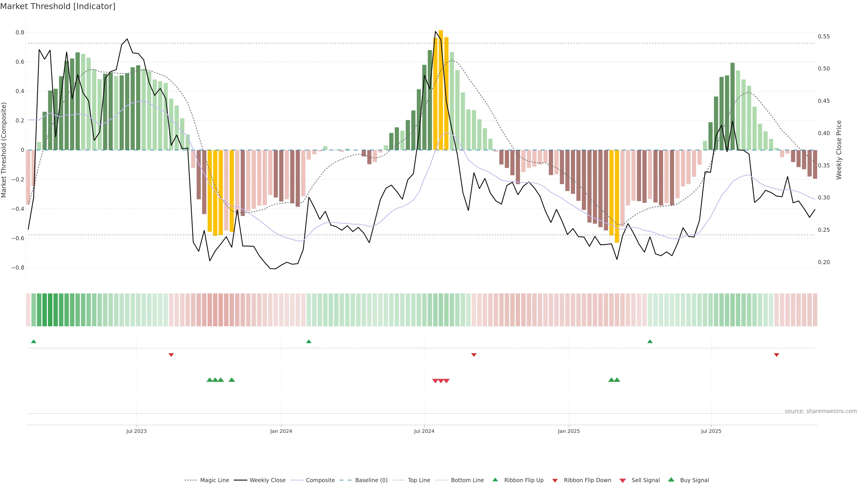Select the Ribbon Flip Up marker after Jan 2024
The height and width of the screenshot is (488, 868).
click(x=309, y=342)
